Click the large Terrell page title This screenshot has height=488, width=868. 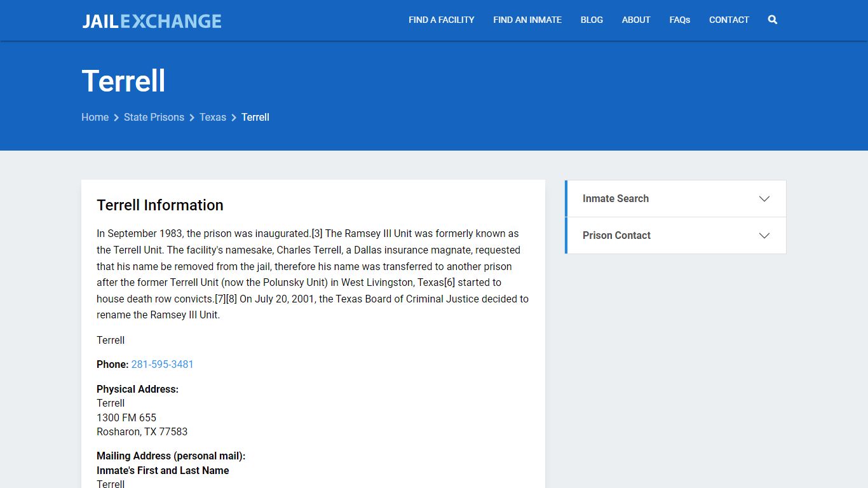click(x=124, y=81)
